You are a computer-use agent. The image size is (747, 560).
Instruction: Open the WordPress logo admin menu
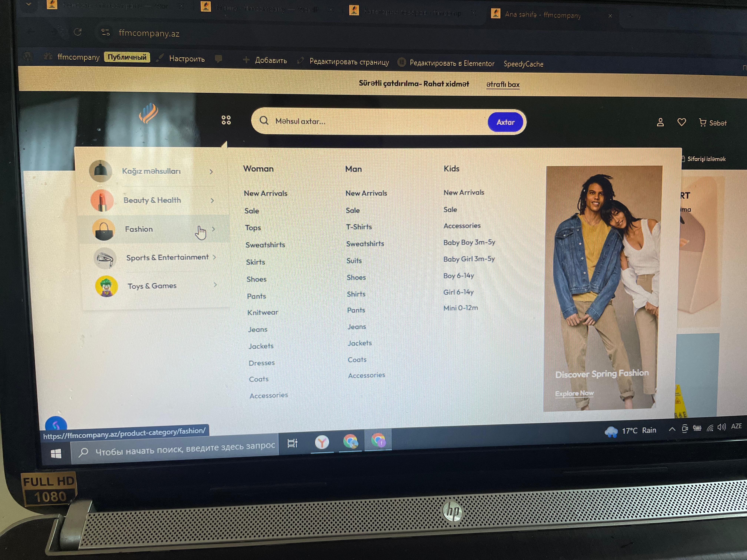coord(27,56)
